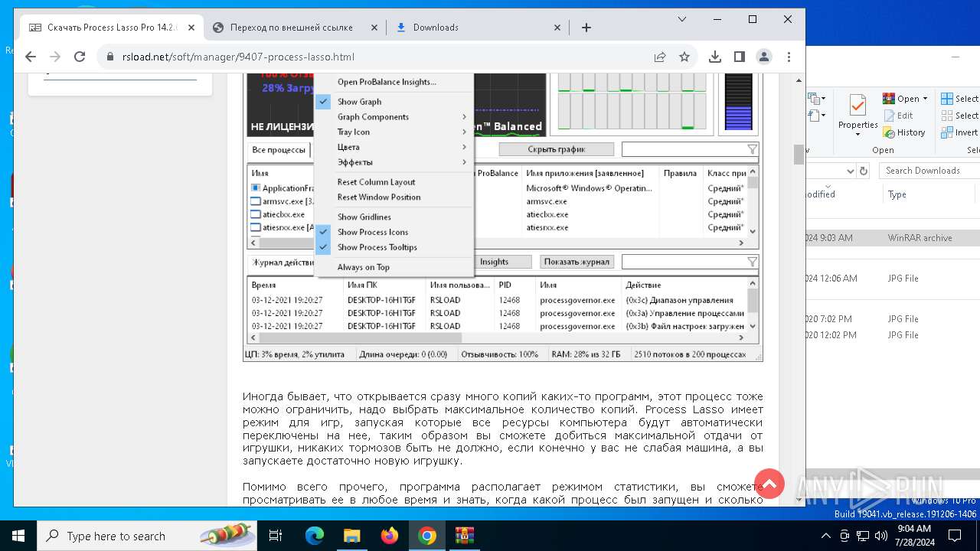Click the Windows taskbar search box
Viewport: 980px width, 551px height.
(147, 536)
